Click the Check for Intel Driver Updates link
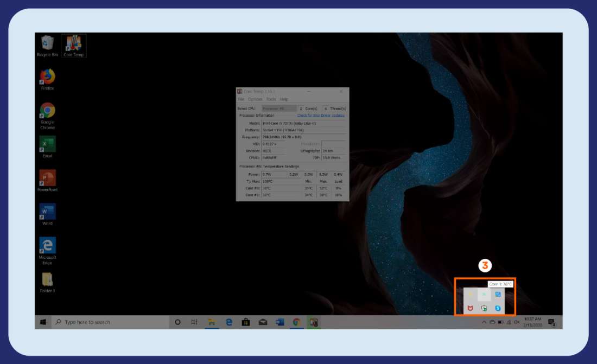The width and height of the screenshot is (597, 364). (x=319, y=116)
